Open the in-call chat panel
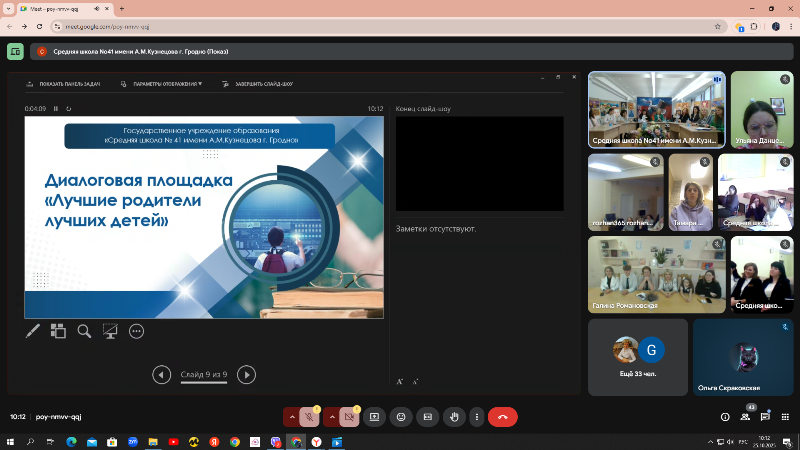Viewport: 800px width, 450px height. (765, 416)
